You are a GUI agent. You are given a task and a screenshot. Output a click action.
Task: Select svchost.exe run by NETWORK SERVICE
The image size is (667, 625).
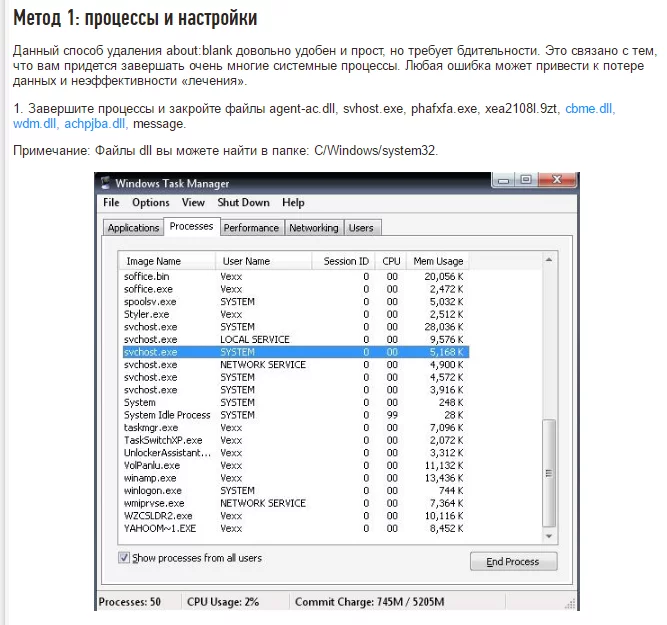[294, 365]
